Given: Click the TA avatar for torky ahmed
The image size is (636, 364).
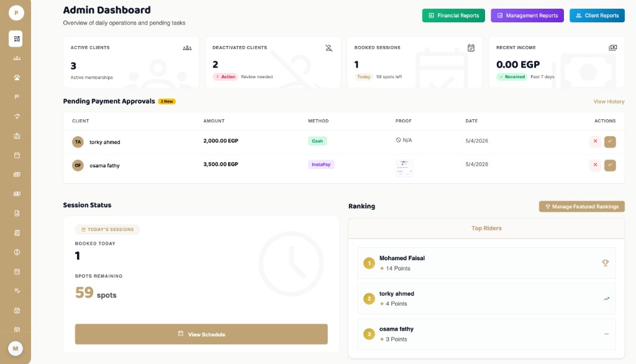Looking at the screenshot, I should click(78, 142).
